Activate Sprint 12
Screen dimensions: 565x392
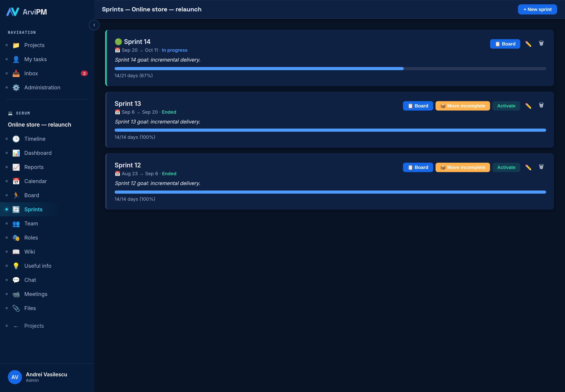pyautogui.click(x=506, y=167)
